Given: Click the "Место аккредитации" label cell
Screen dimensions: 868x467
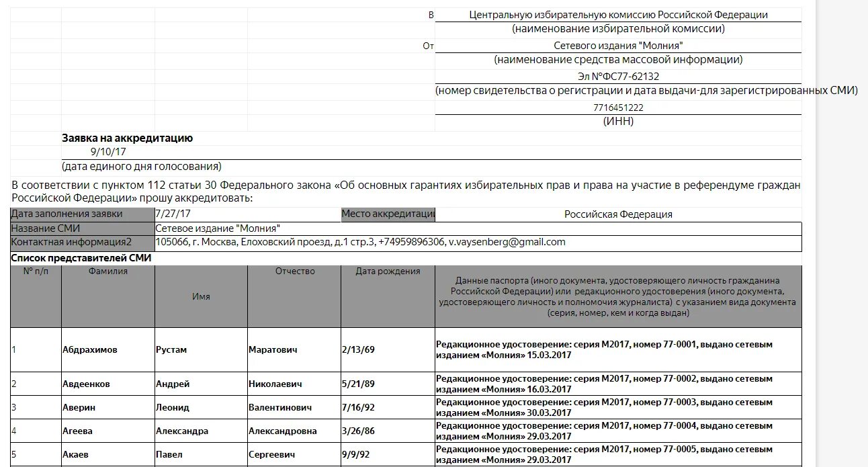Looking at the screenshot, I should tap(388, 214).
